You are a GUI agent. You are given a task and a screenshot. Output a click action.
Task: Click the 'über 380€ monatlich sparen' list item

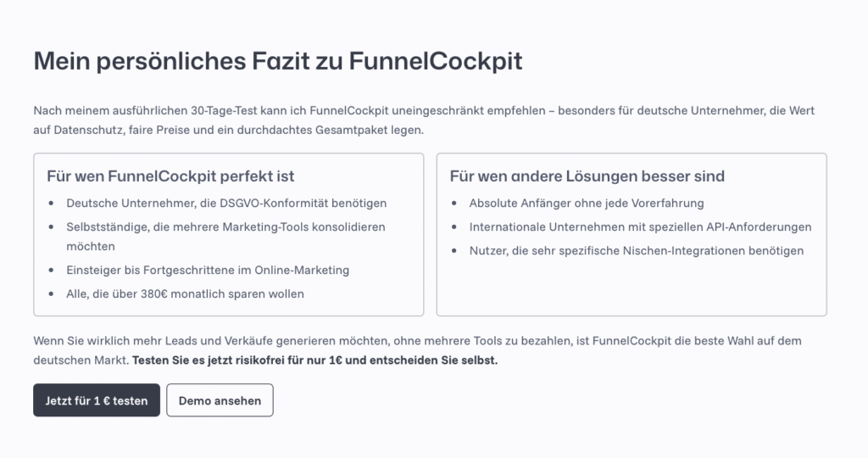pyautogui.click(x=185, y=293)
